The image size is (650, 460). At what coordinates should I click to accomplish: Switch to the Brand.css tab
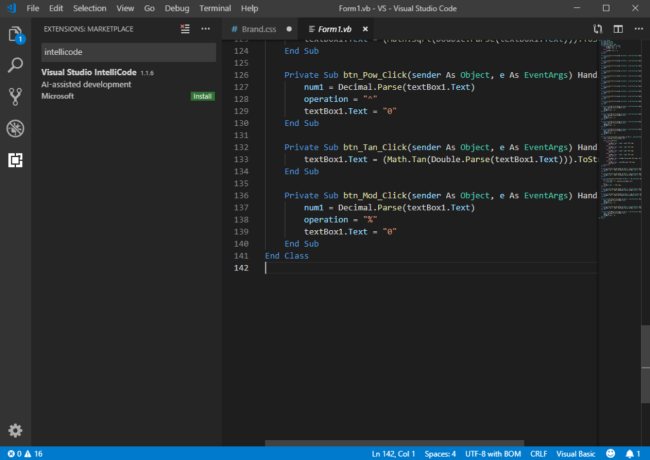260,29
